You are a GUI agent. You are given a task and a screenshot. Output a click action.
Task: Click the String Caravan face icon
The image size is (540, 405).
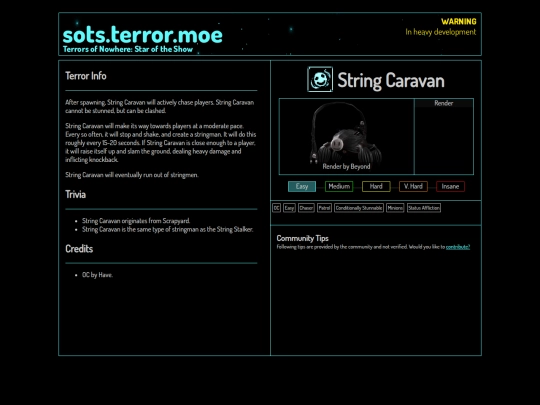click(x=320, y=79)
